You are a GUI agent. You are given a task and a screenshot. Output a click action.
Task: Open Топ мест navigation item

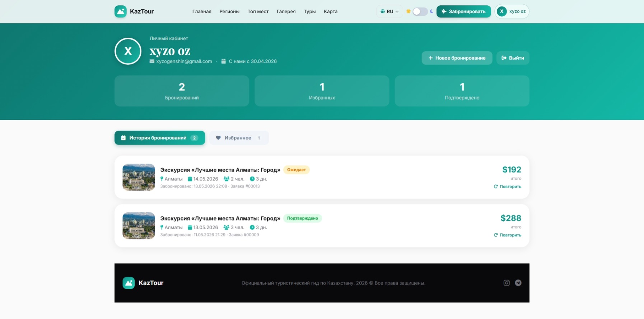tap(258, 11)
